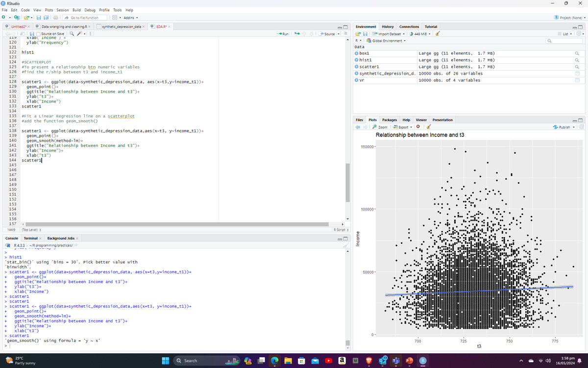Viewport: 588px width, 368px height.
Task: Toggle Find/Replace with the magnifier icon
Action: [72, 33]
